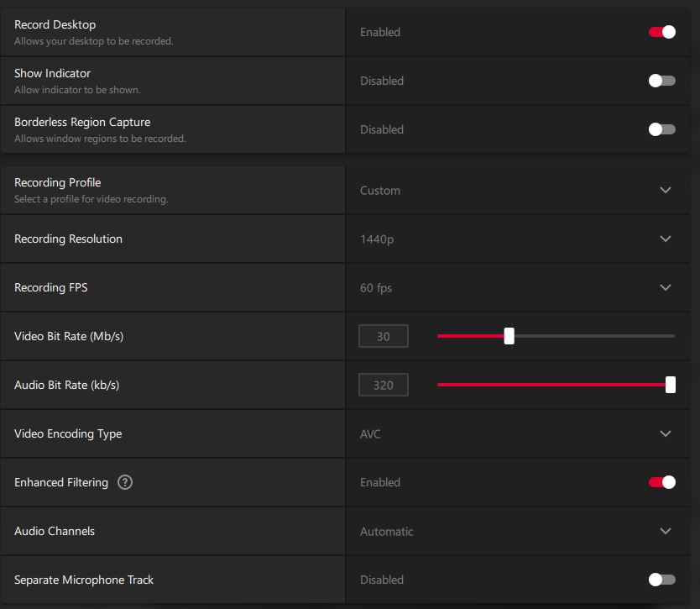Disable the Record Desktop toggle
The width and height of the screenshot is (700, 609).
(661, 32)
